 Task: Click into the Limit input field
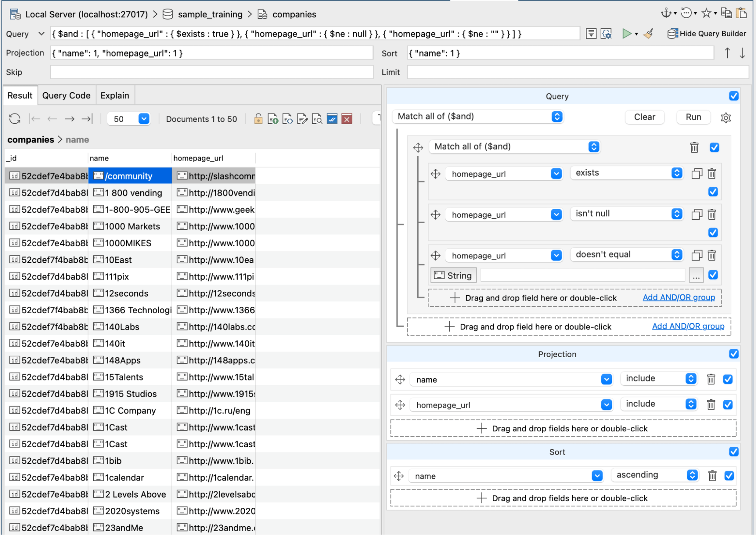point(577,72)
